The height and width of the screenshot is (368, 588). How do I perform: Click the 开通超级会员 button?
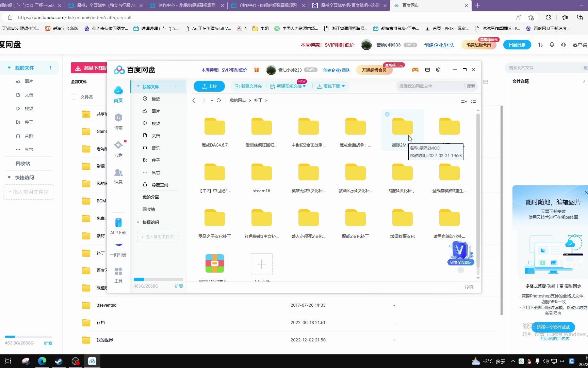coord(374,70)
